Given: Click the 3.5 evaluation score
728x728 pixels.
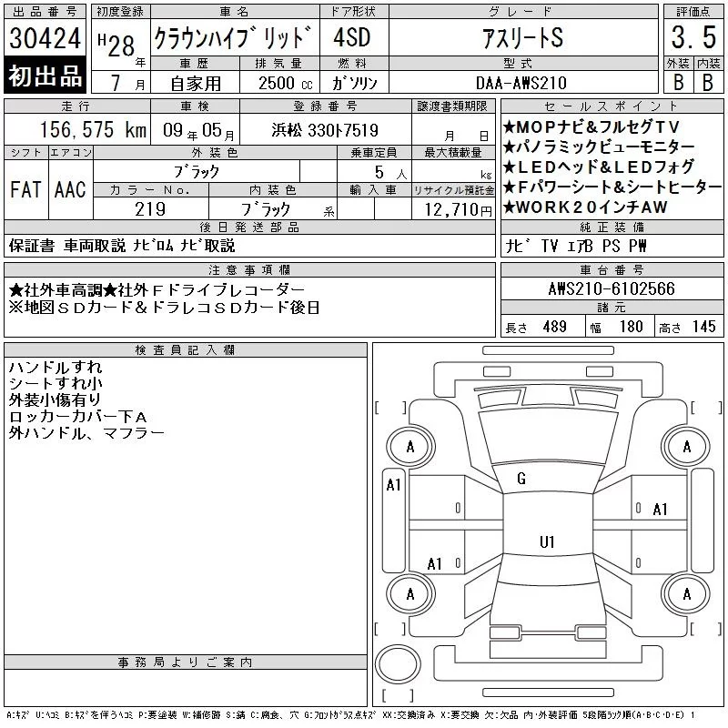Looking at the screenshot, I should click(x=693, y=37).
